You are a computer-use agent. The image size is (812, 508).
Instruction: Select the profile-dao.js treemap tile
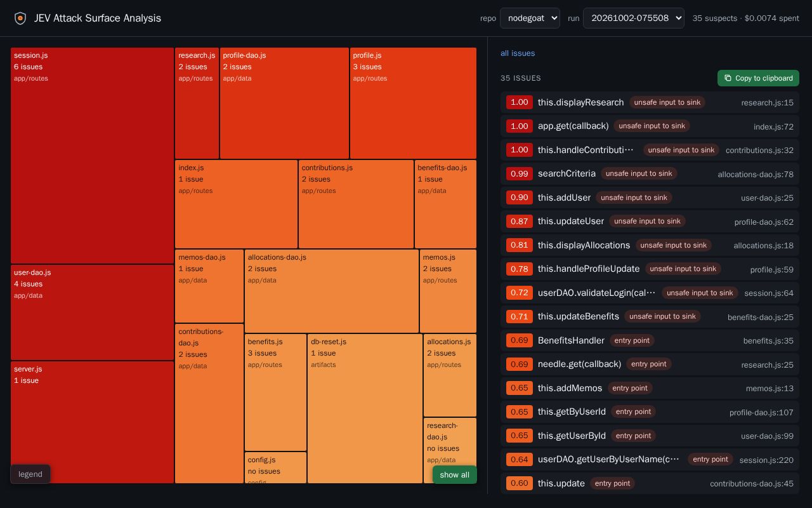click(284, 103)
